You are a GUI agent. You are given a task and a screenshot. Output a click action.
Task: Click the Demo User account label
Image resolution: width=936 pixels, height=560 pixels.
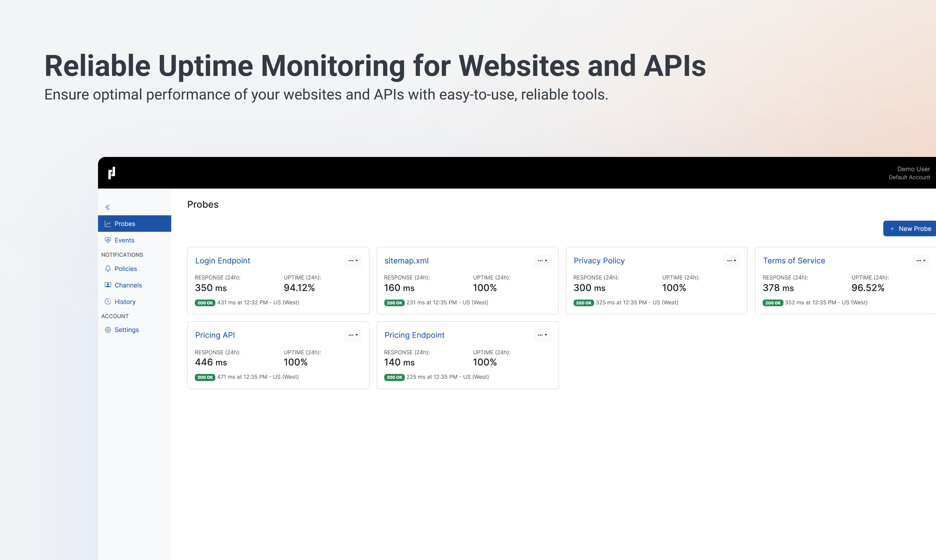(913, 169)
